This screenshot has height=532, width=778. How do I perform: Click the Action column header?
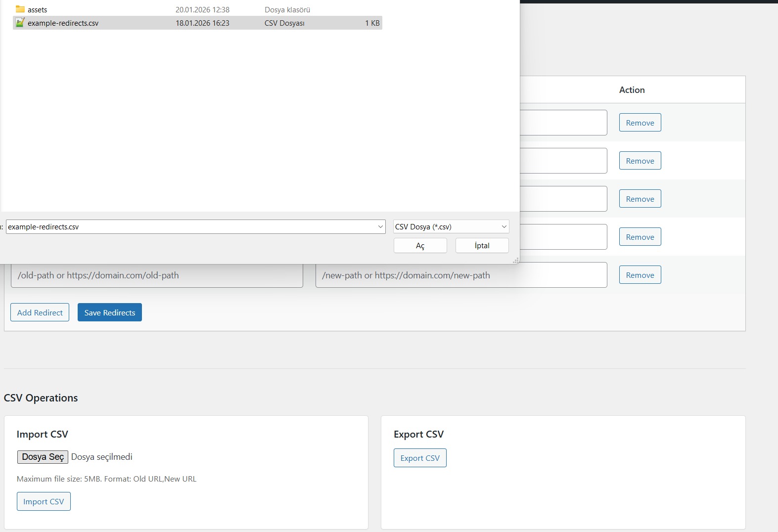pos(632,90)
